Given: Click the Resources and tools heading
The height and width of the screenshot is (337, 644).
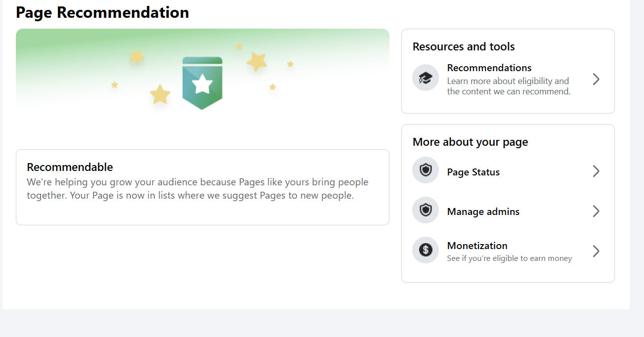Looking at the screenshot, I should pos(464,46).
